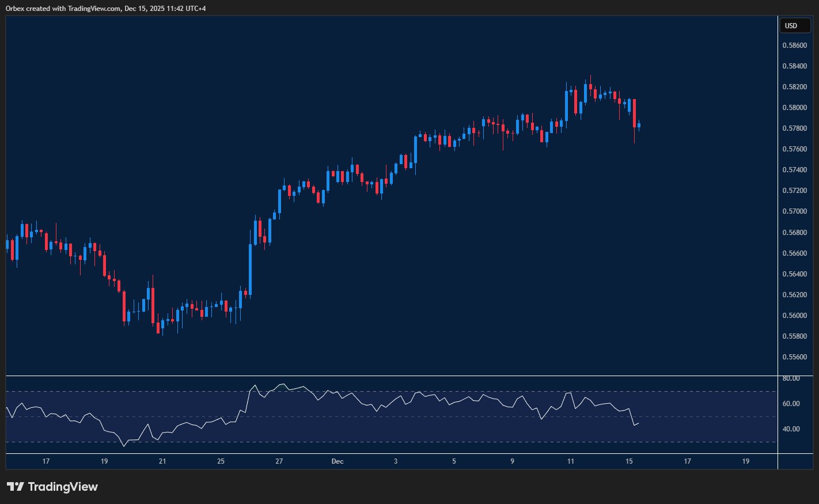Click the 80.00 RSI scale label
The height and width of the screenshot is (504, 819).
pos(791,378)
